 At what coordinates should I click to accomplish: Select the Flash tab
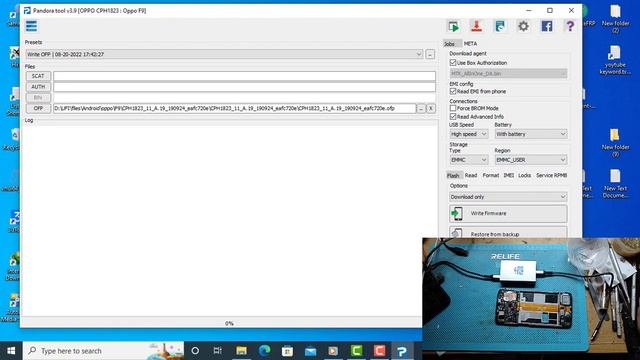pos(453,176)
